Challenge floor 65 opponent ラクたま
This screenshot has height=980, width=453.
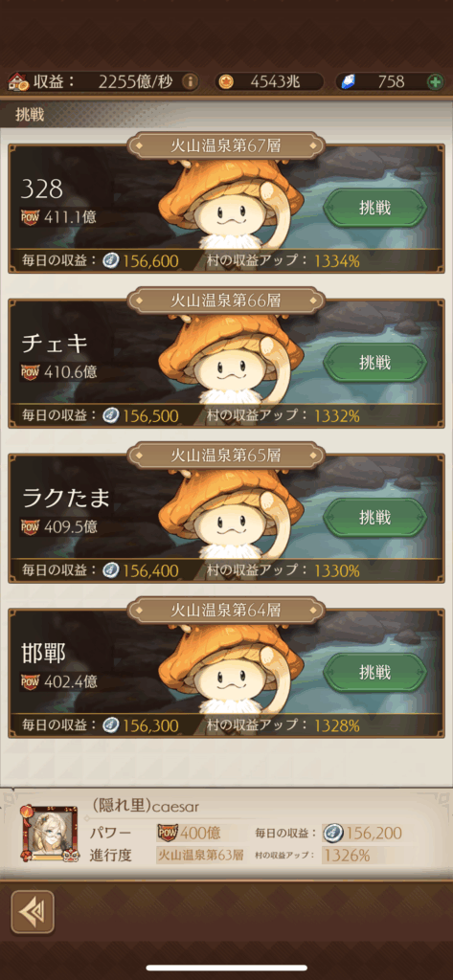(374, 518)
